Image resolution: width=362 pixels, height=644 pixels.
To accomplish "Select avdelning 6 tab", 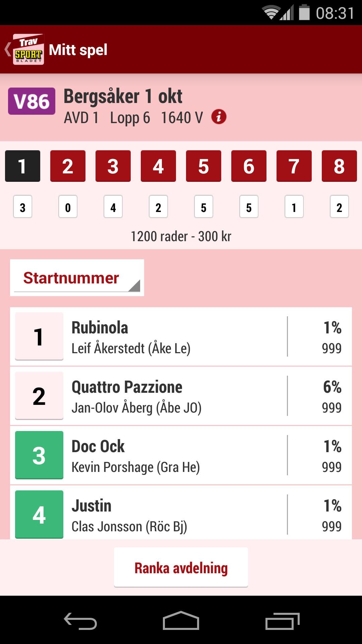I will click(x=249, y=166).
